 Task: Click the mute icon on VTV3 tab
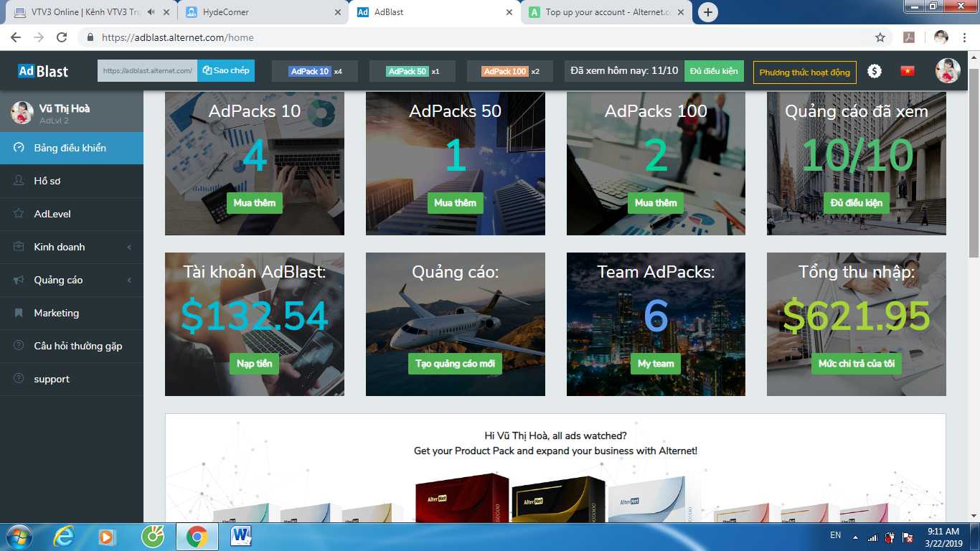click(x=151, y=12)
